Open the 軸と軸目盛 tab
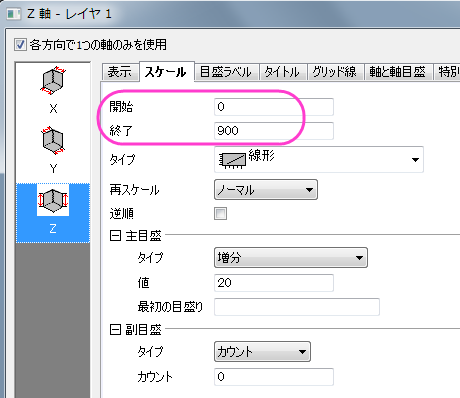The image size is (460, 398). (x=398, y=72)
